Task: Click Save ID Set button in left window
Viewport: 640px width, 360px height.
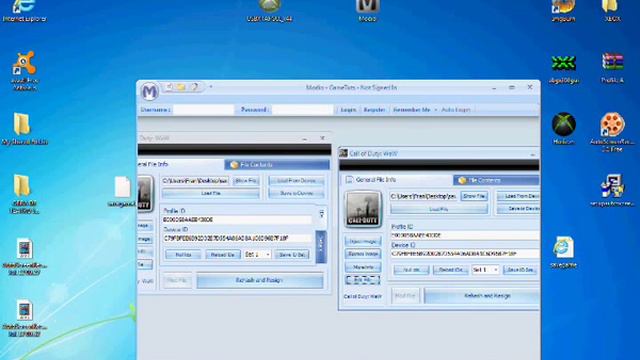Action: 291,255
